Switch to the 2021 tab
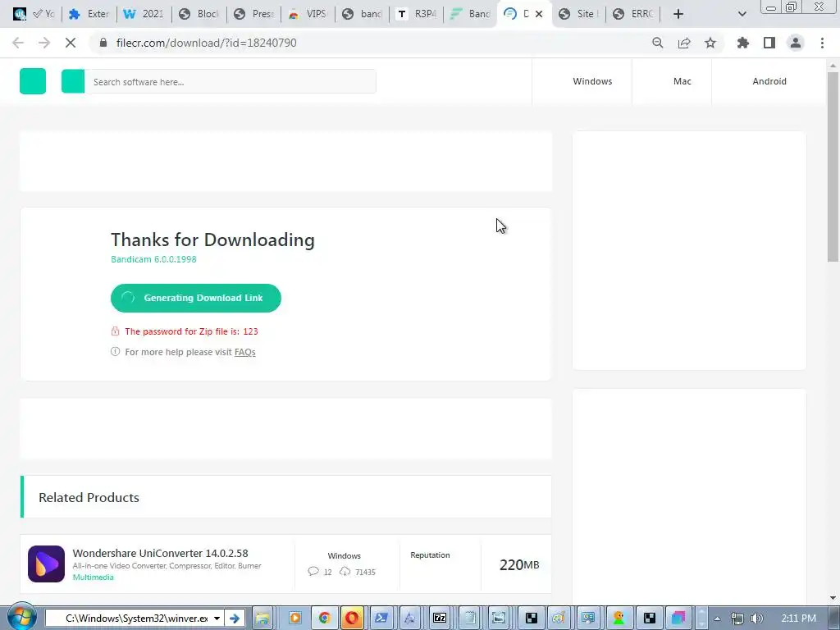The image size is (840, 630). (144, 14)
